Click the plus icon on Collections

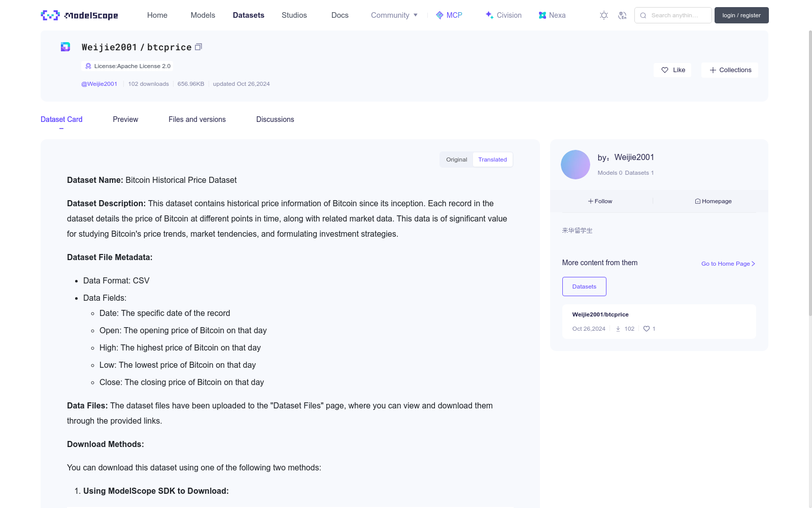click(713, 70)
